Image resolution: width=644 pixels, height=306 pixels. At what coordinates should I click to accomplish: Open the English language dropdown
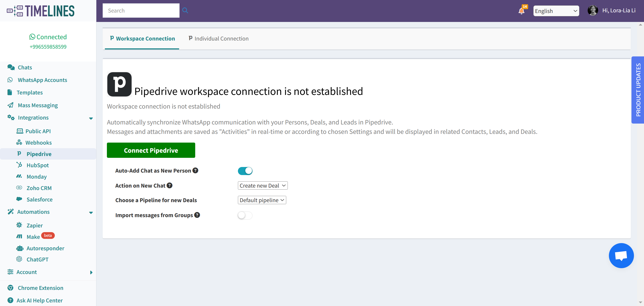point(556,11)
